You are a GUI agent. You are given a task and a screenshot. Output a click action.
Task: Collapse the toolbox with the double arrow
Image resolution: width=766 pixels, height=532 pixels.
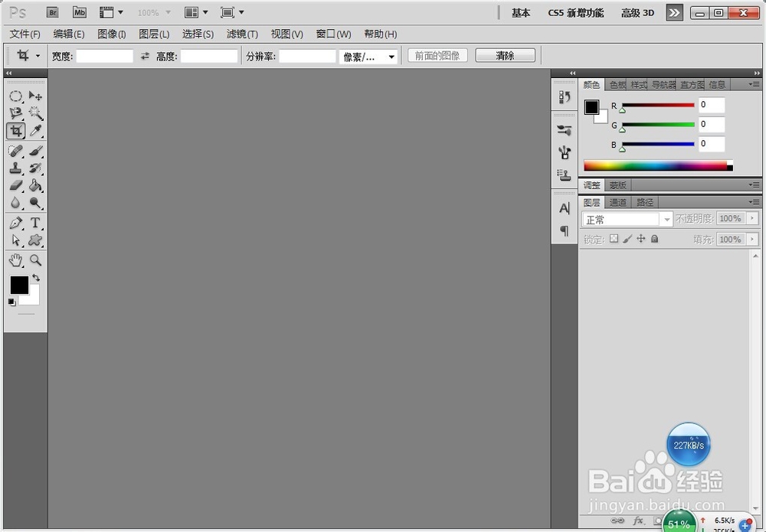8,73
